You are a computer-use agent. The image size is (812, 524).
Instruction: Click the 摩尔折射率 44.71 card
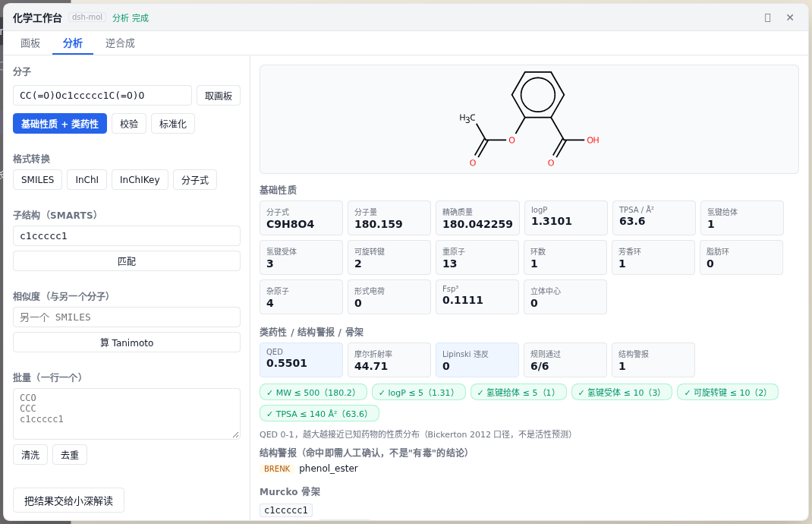[x=389, y=360]
